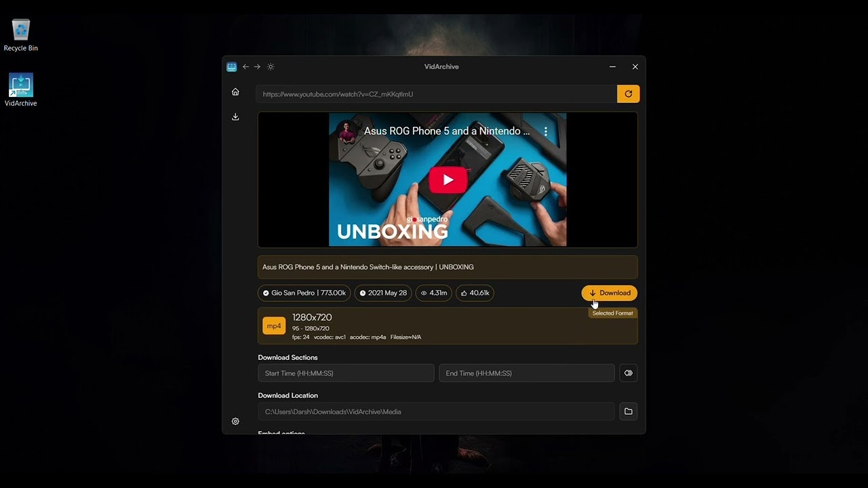Viewport: 868px width, 488px height.
Task: Navigate back using the left arrow
Action: pos(245,66)
